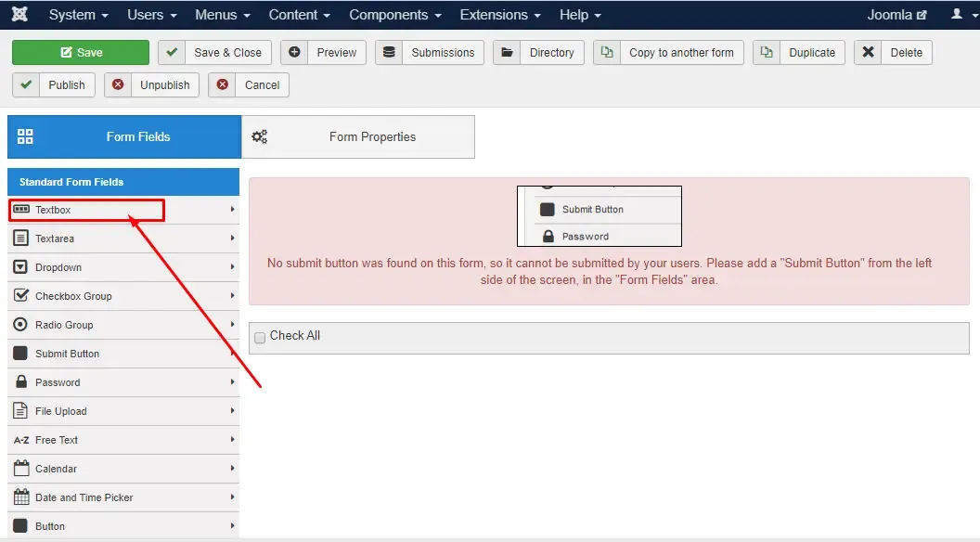
Task: Expand the Textarea field arrow
Action: click(232, 238)
